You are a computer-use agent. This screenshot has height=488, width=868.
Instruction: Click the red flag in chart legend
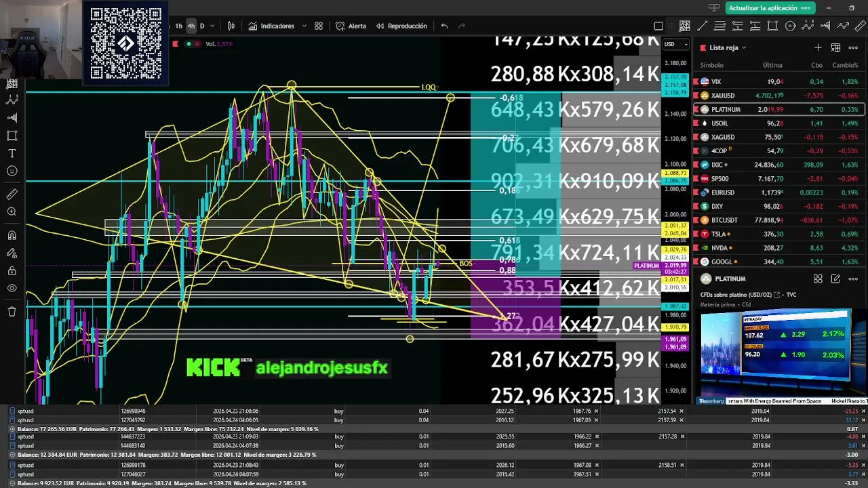[176, 44]
